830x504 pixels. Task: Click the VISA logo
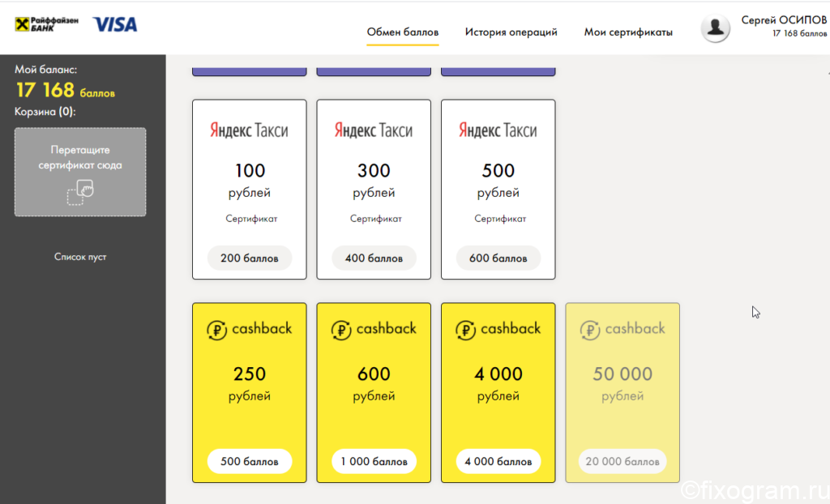tap(115, 24)
